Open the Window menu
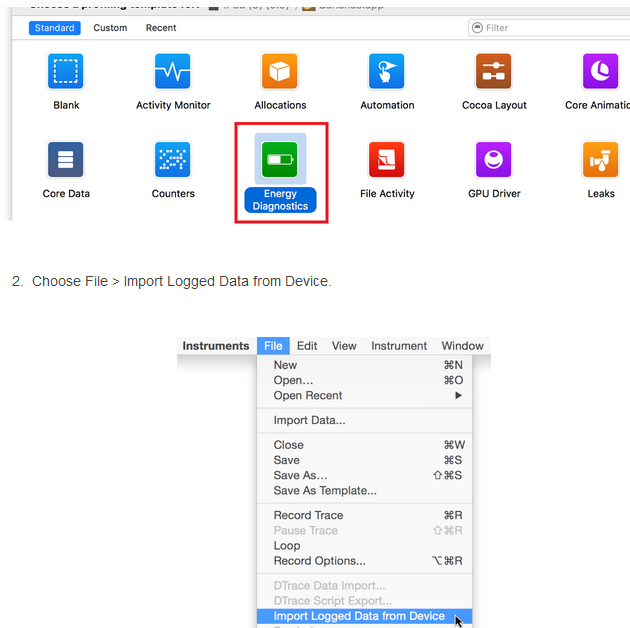The image size is (630, 628). [x=462, y=346]
